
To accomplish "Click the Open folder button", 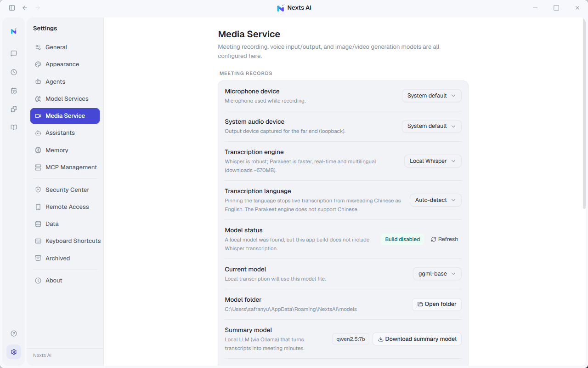I will 437,304.
